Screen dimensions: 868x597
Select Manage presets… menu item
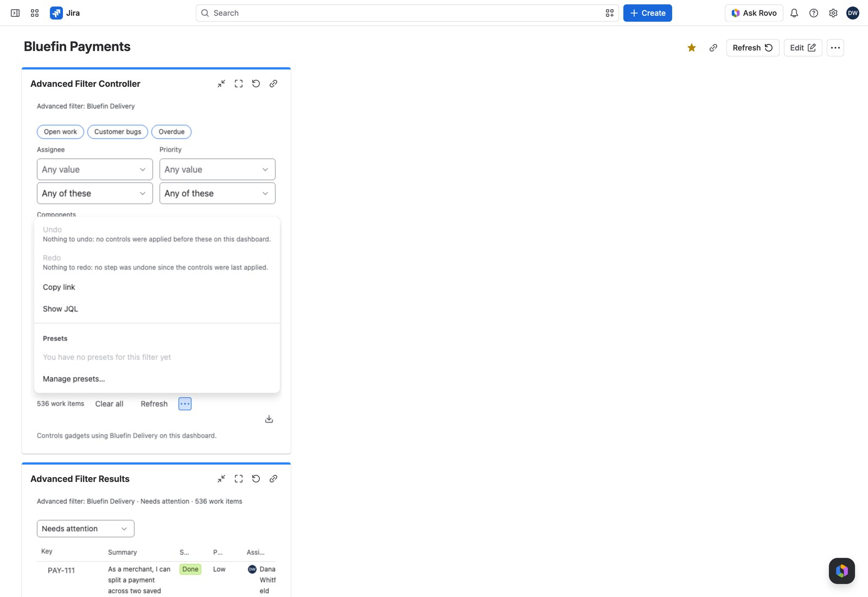coord(157,379)
